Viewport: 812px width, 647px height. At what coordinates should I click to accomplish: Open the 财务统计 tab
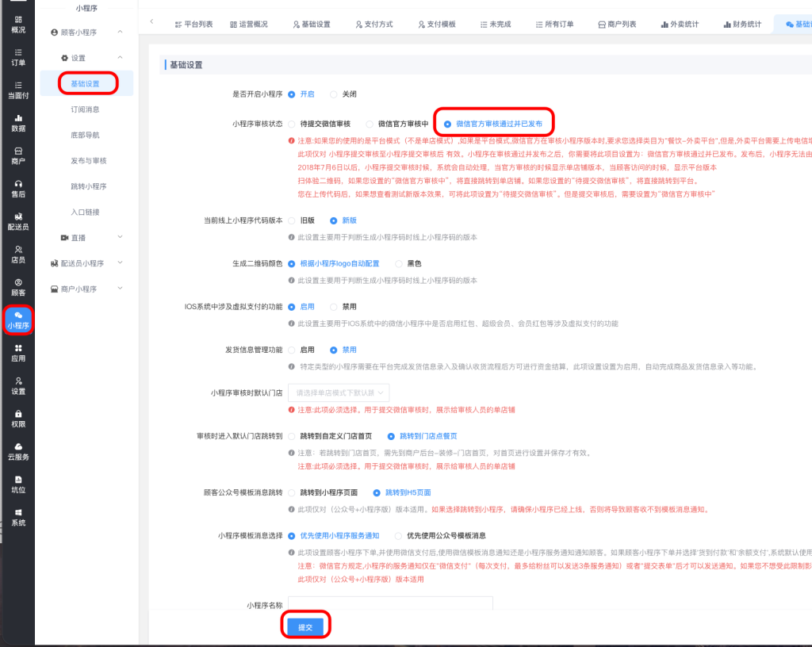coord(741,25)
